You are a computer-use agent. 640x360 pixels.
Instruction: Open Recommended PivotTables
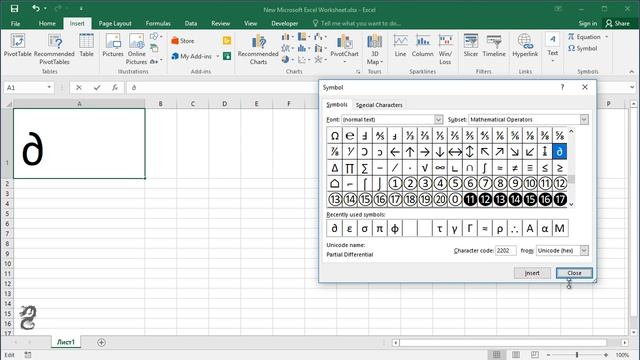click(x=54, y=49)
